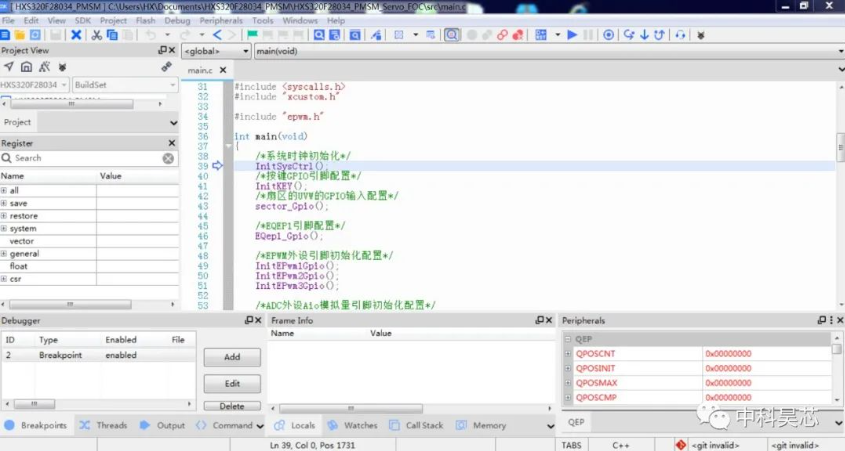Expand the QPOSCNT peripheral register

pos(568,354)
